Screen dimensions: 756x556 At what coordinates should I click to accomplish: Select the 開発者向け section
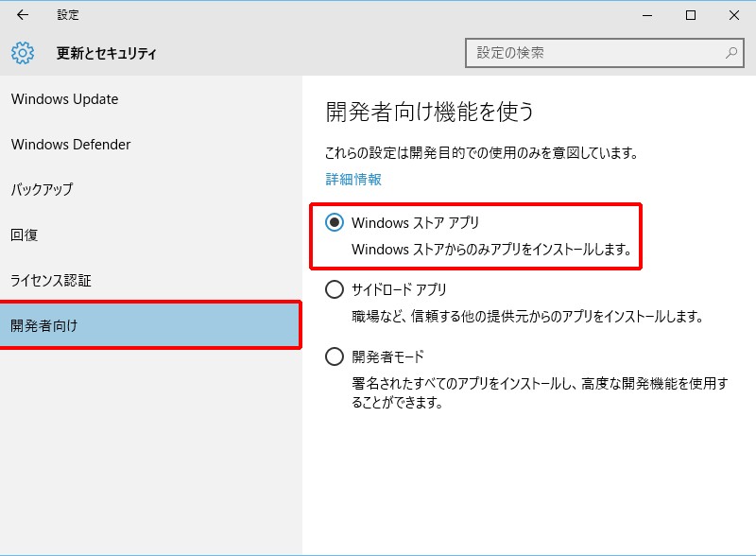150,325
